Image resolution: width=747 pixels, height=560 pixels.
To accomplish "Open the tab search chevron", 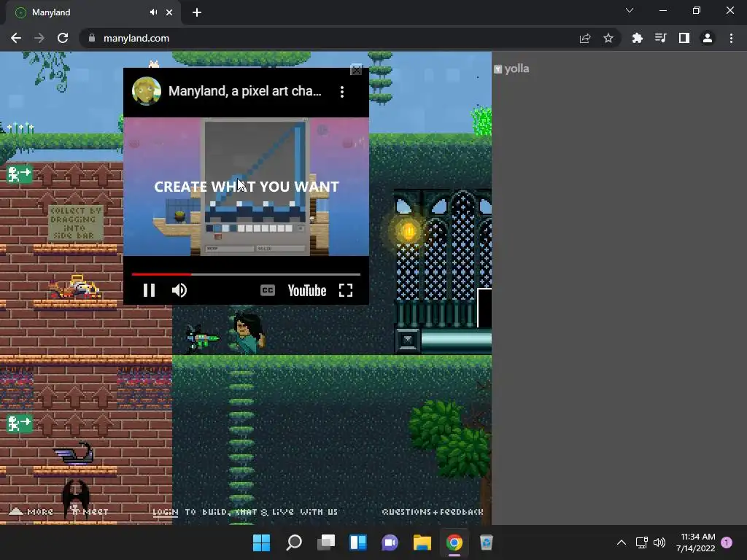I will (630, 10).
